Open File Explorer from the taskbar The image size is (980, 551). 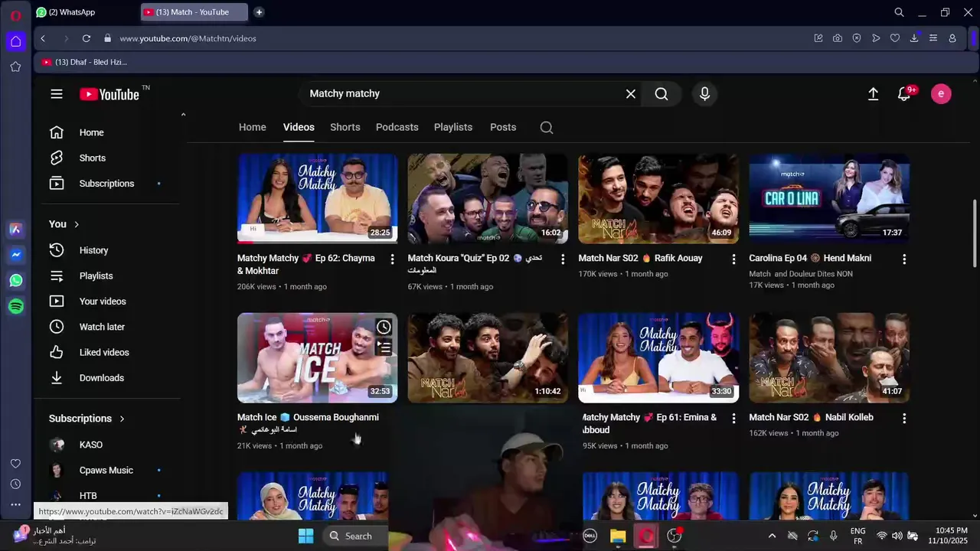tap(618, 536)
